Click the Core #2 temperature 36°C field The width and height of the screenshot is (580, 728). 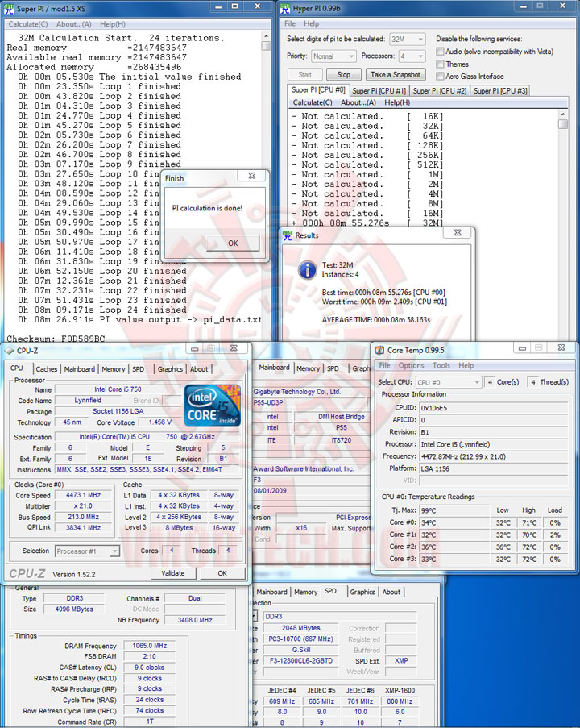coord(454,547)
